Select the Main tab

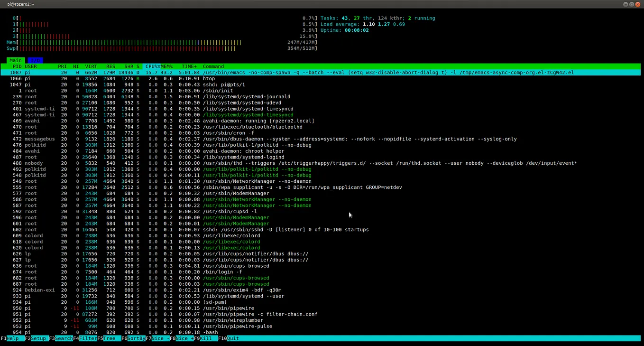(16, 60)
